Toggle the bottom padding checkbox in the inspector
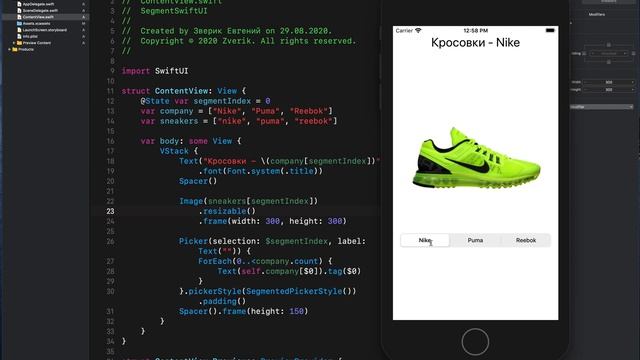 [609, 62]
